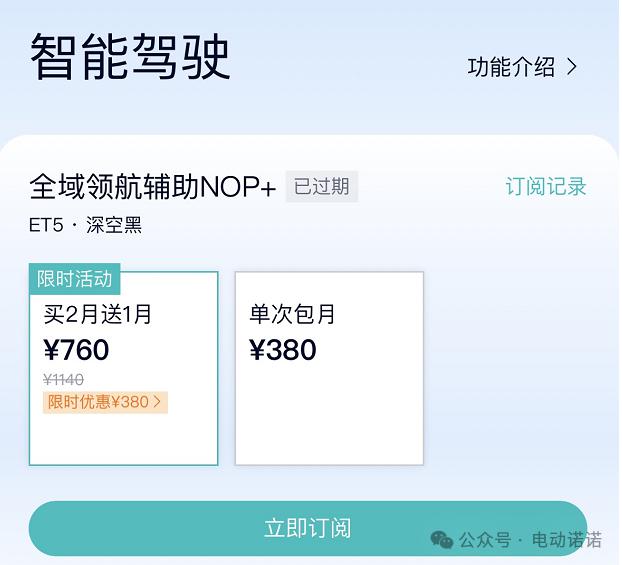Select the 单次包月 plan option

293,315
